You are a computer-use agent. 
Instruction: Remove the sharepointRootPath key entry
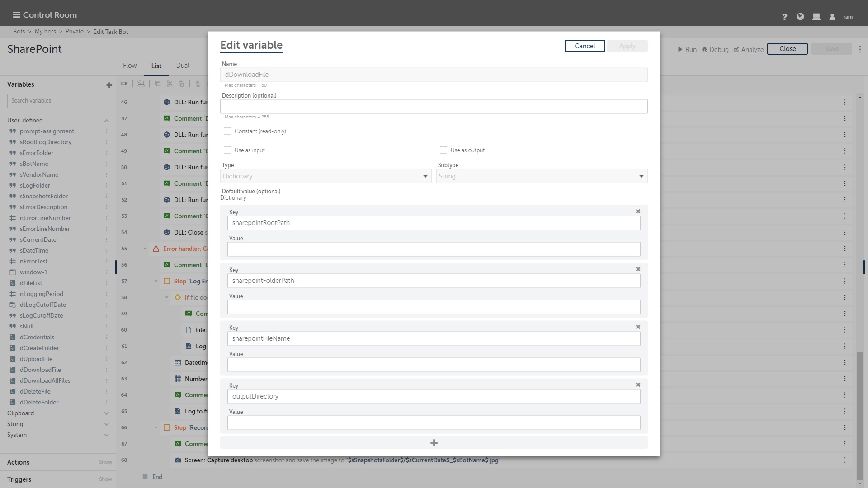click(x=638, y=211)
